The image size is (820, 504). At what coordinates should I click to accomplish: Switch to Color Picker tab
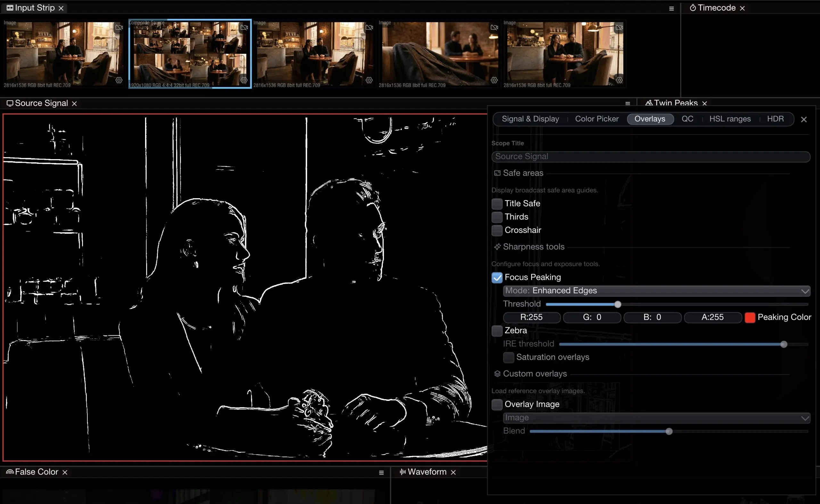596,119
